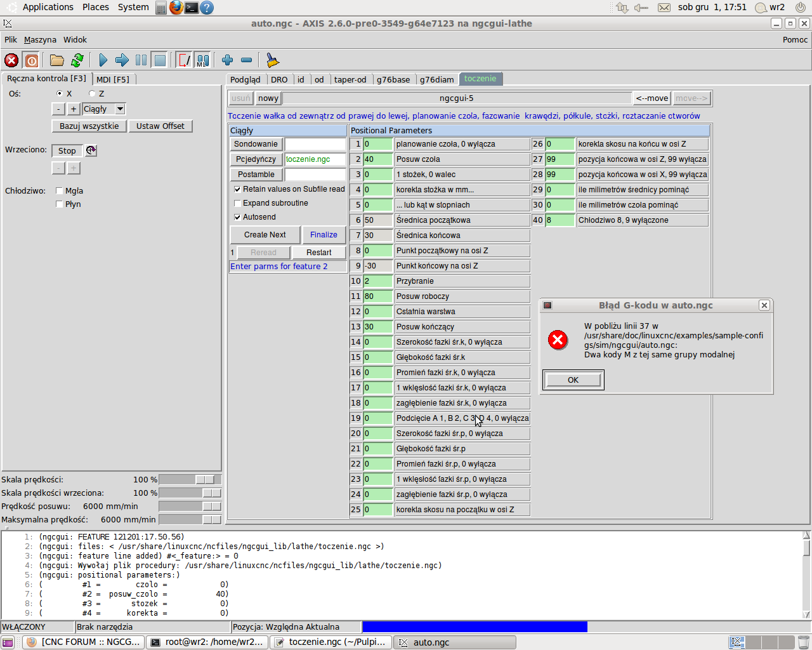812x650 pixels.
Task: Click Pojedyńczy subfile button
Action: 256,159
